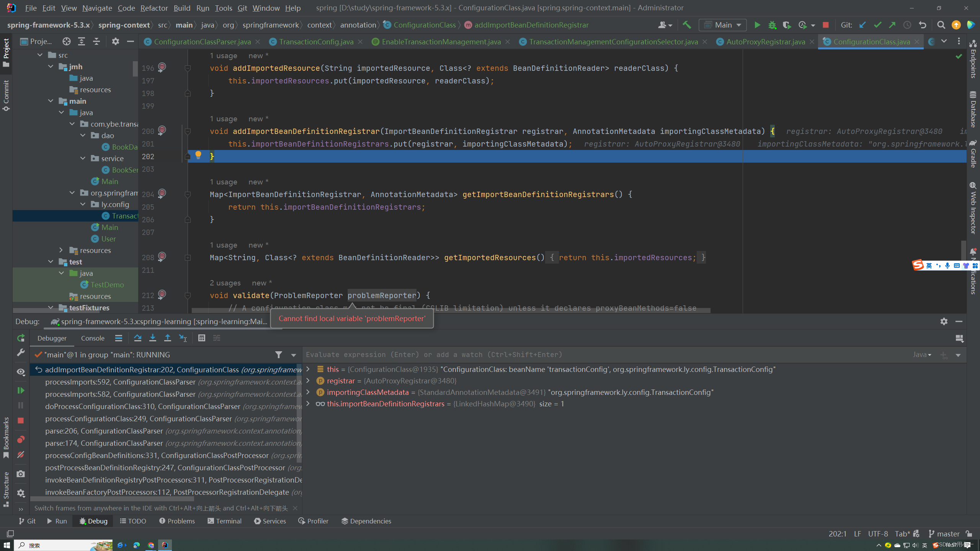Show hidden editor tabs dropdown
Image resolution: width=980 pixels, height=551 pixels.
[944, 41]
